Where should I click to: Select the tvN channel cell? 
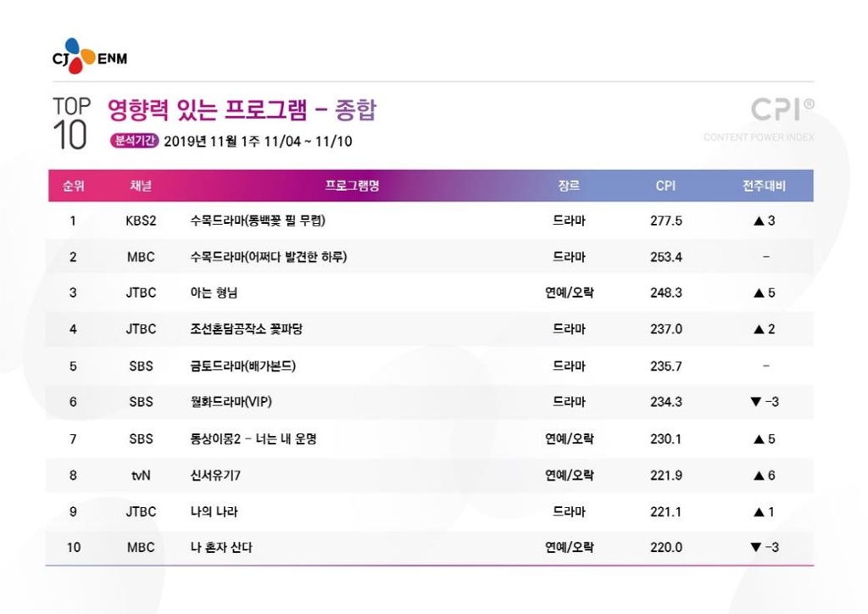pos(141,476)
